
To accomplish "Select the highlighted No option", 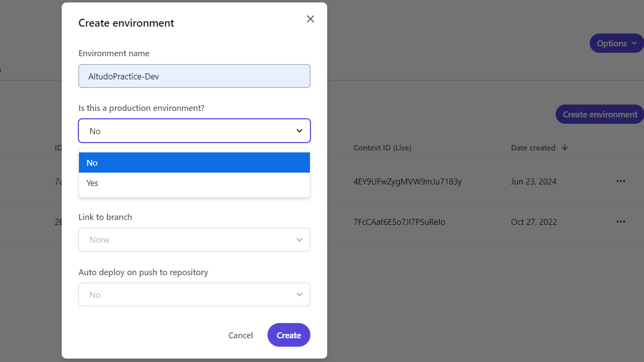I will pos(194,163).
